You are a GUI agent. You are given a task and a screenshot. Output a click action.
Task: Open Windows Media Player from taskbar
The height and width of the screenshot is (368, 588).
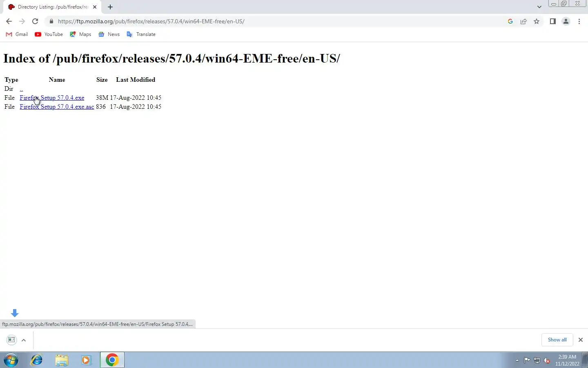point(86,360)
